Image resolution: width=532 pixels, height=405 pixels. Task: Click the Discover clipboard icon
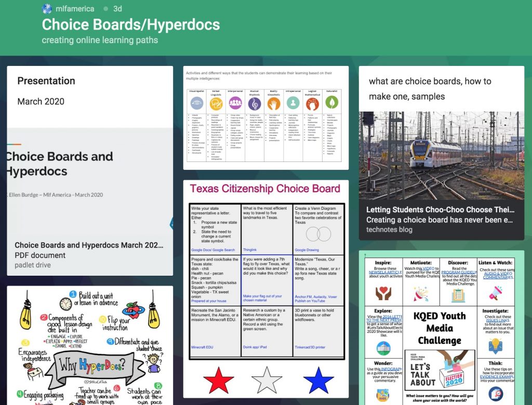(458, 295)
